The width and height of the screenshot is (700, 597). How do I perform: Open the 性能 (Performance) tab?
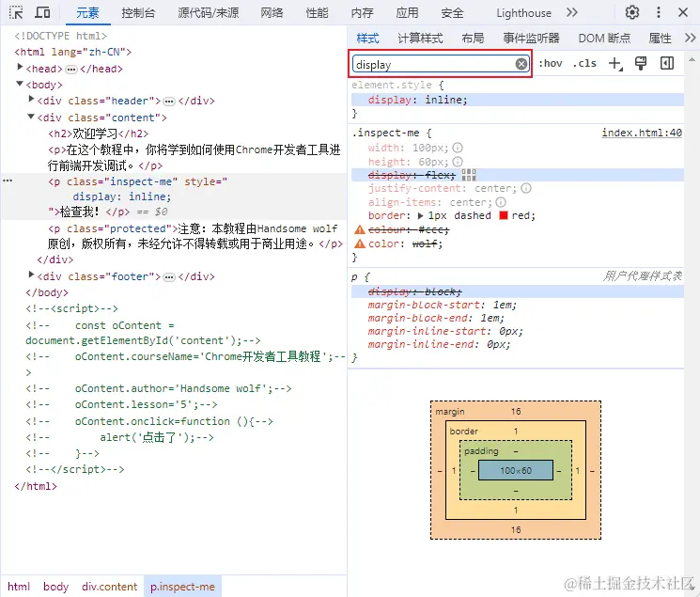click(x=317, y=13)
